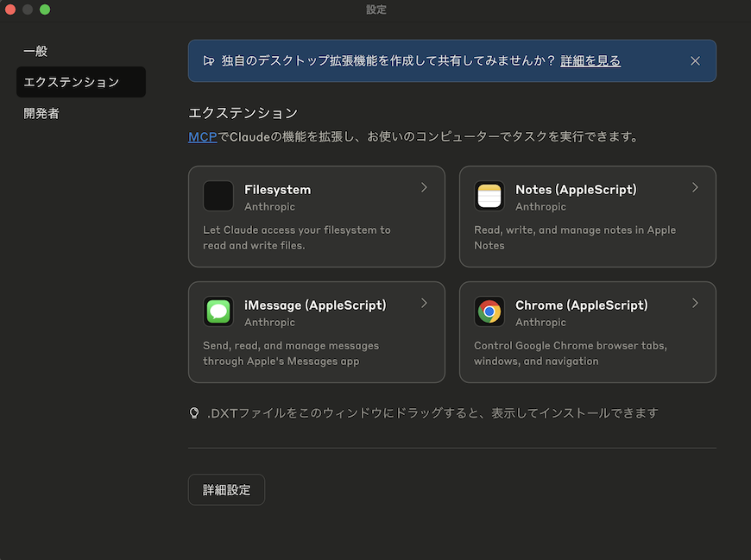This screenshot has width=751, height=560.
Task: Click the 詳細設定 button
Action: pos(226,489)
